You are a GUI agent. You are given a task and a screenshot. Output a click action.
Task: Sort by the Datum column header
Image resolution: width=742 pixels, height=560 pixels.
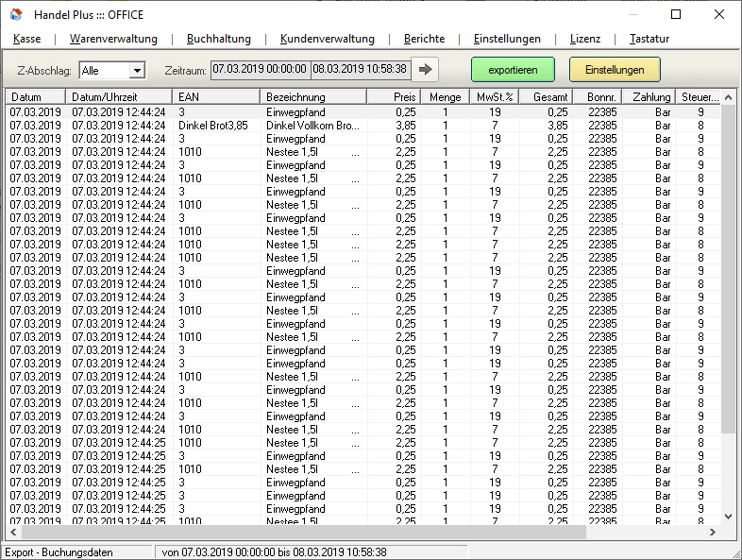[x=36, y=97]
